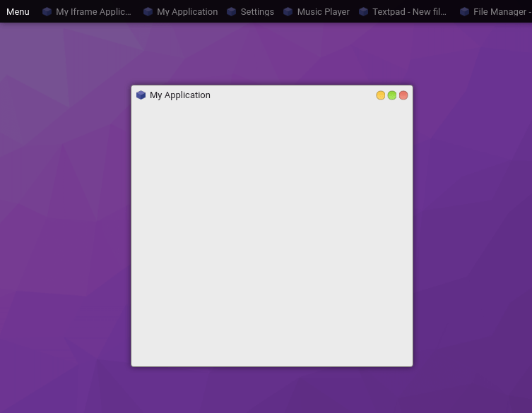Image resolution: width=532 pixels, height=413 pixels.
Task: Switch to Music Player in taskbar
Action: (317, 11)
